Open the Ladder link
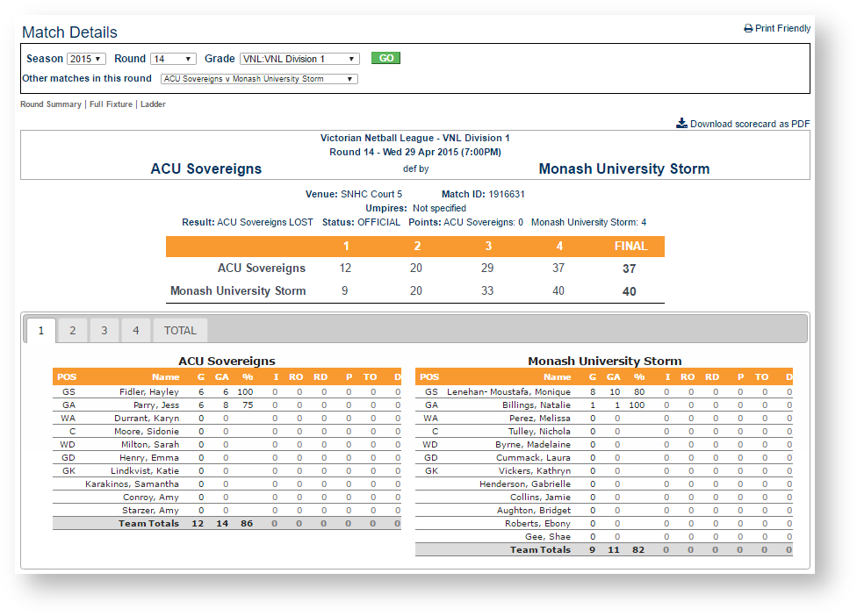The height and width of the screenshot is (616, 857). 153,104
